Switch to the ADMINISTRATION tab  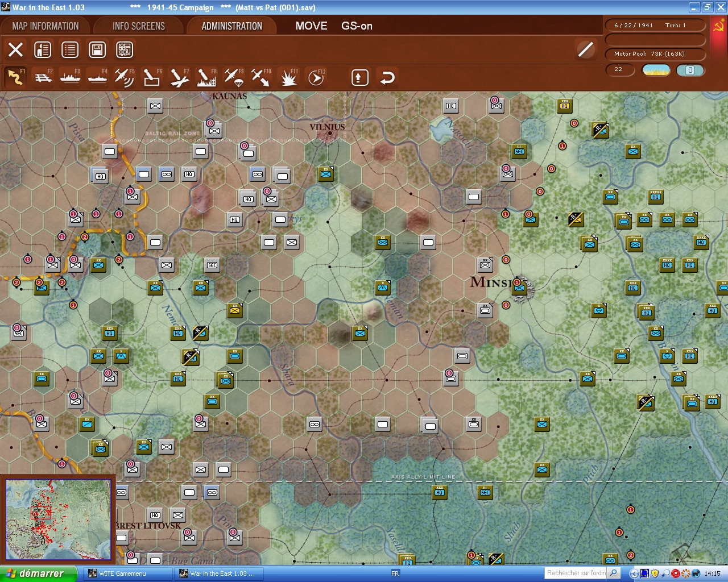232,26
